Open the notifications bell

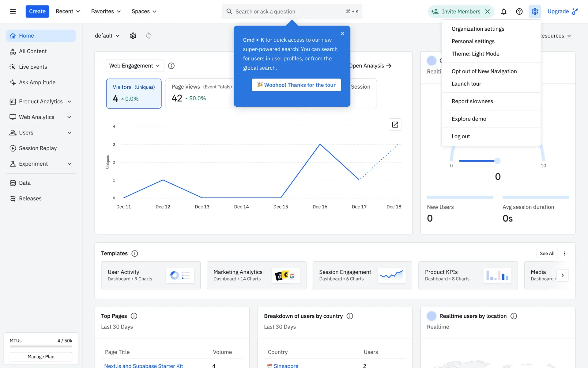coord(503,12)
